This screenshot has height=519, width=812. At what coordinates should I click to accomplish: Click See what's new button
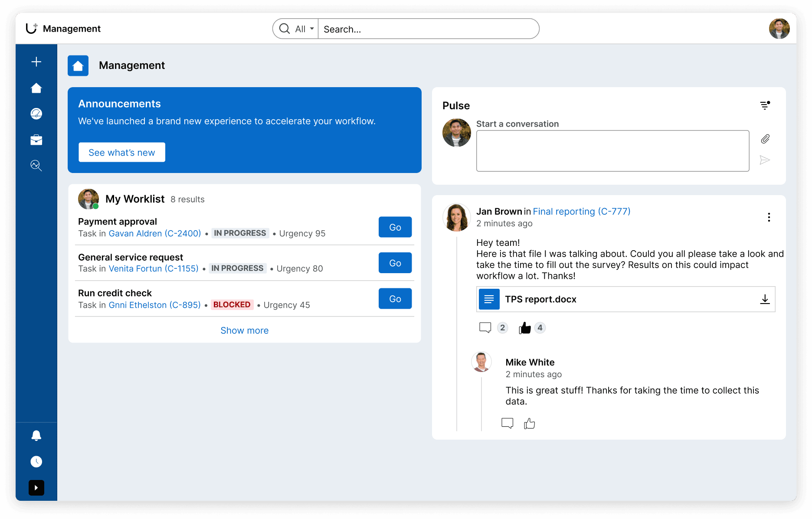tap(122, 153)
